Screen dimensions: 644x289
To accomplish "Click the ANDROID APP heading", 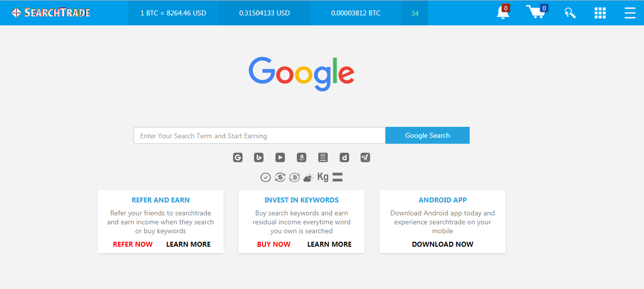I will 443,200.
